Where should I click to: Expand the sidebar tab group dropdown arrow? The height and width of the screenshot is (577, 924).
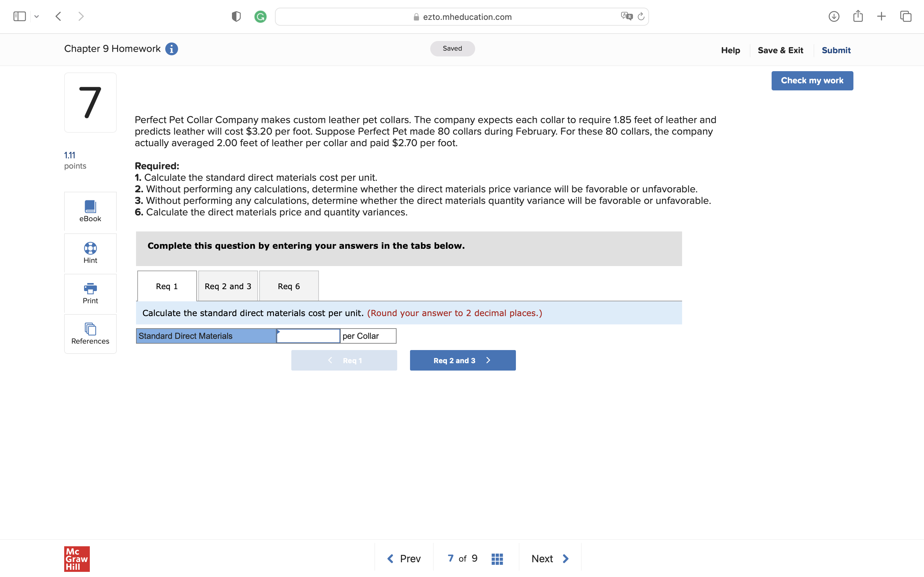(37, 16)
